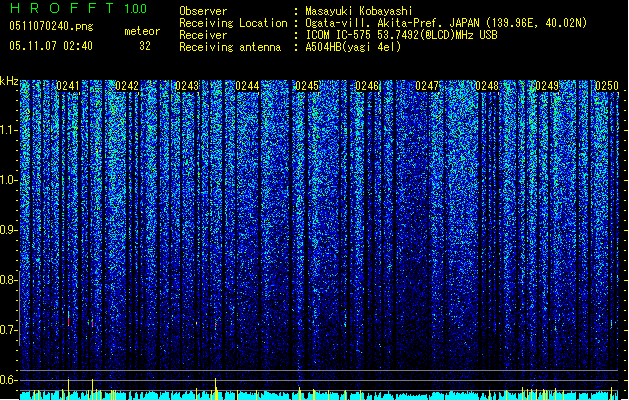Screen dimensions: 629x400
Task: Click the 0.7 frequency axis label
Action: click(9, 330)
